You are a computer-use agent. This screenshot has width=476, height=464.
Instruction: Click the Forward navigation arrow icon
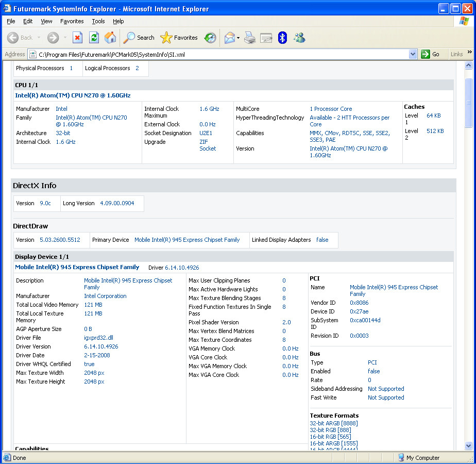tap(53, 38)
